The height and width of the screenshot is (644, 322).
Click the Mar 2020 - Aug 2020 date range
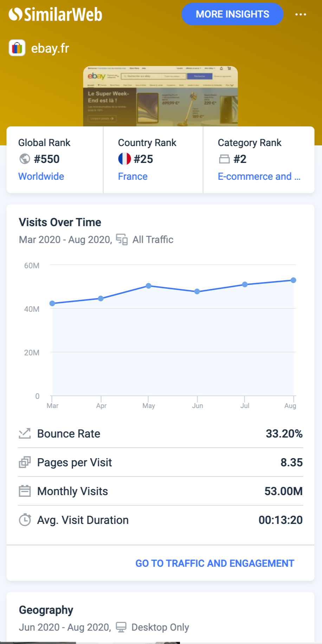(x=65, y=239)
